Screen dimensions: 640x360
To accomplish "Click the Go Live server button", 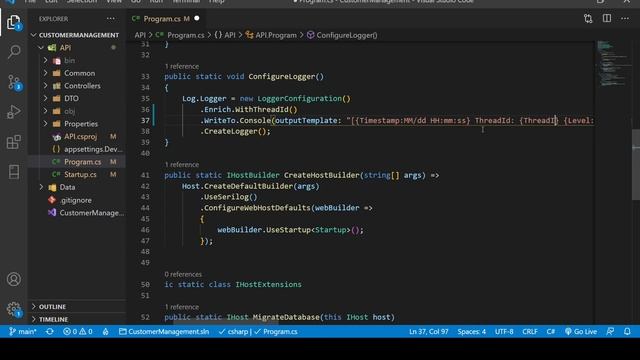I will 581,331.
